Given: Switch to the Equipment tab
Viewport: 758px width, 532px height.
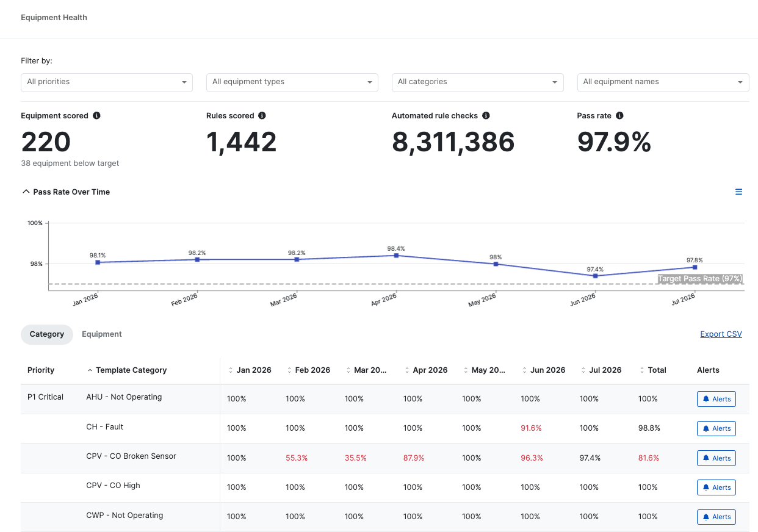Looking at the screenshot, I should pos(102,334).
